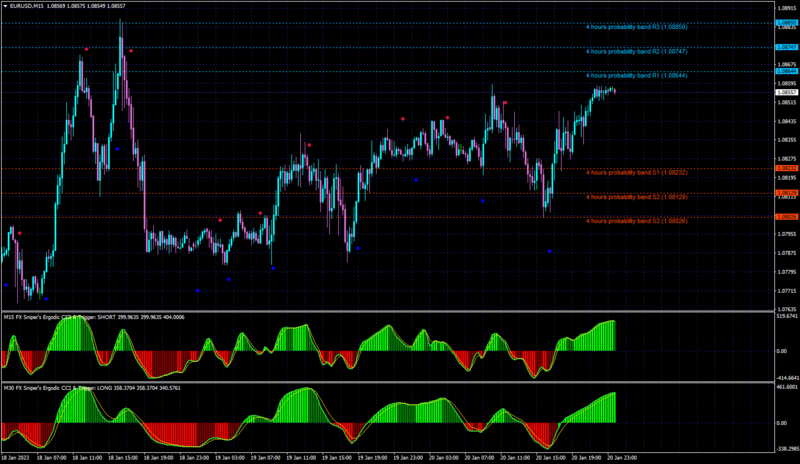Open the chart menu arrow beside EURUSD,M15
Viewport: 800px width, 464px height.
pos(5,6)
